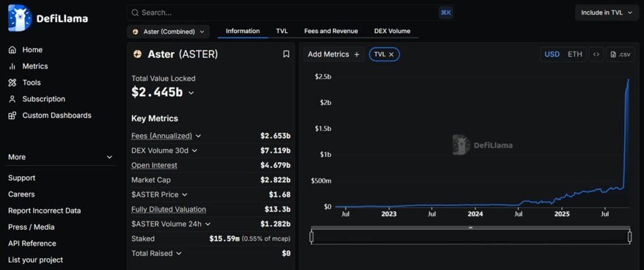The height and width of the screenshot is (270, 644).
Task: Open Home from the sidebar
Action: (32, 50)
